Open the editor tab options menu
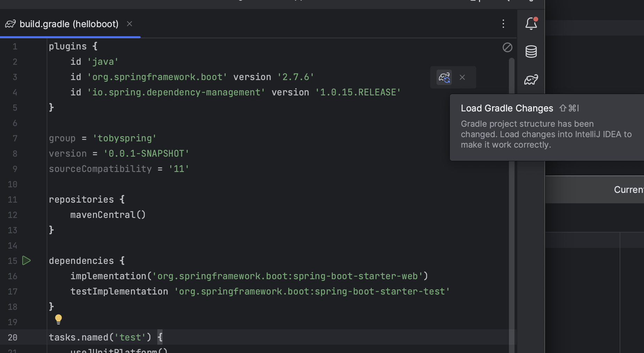This screenshot has width=644, height=353. 503,24
